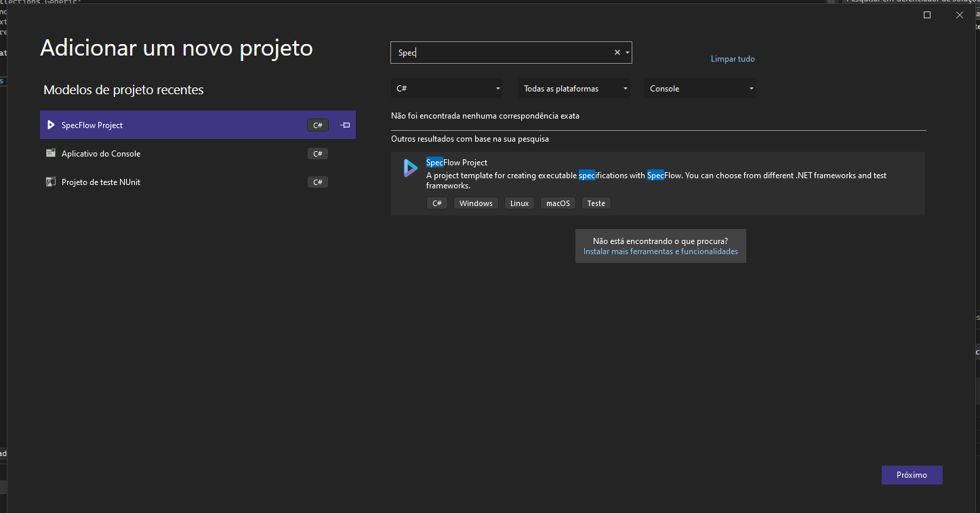Open the search history dropdown arrow
This screenshot has width=980, height=513.
(628, 52)
